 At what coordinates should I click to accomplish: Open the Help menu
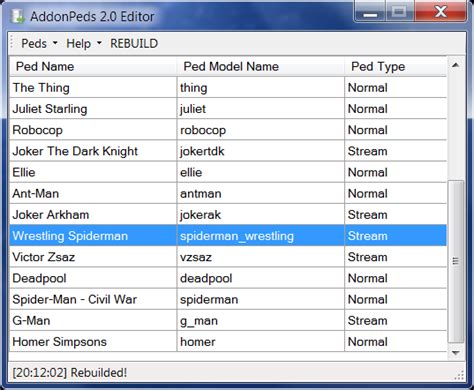click(84, 43)
